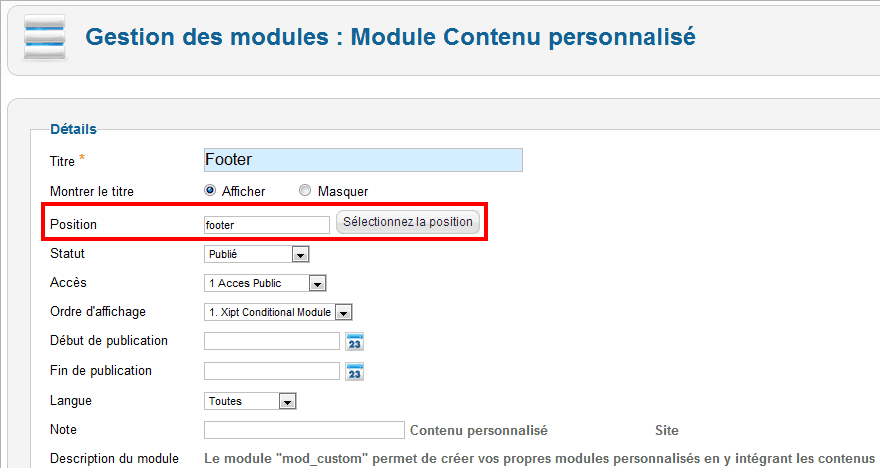Click the Statut dropdown arrow

pos(300,255)
